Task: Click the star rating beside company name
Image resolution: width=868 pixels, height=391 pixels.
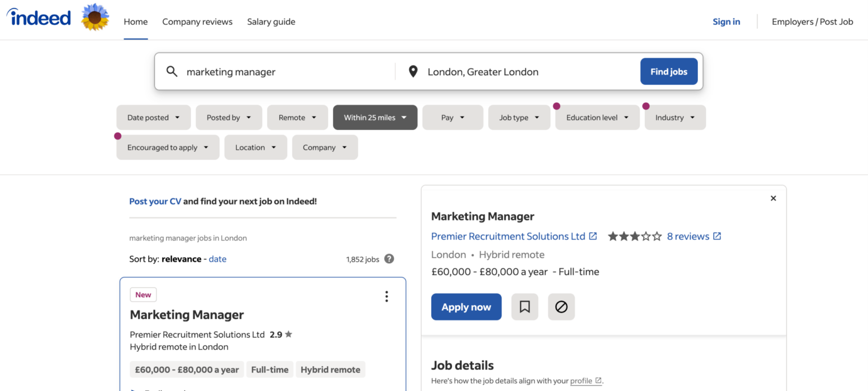Action: coord(635,236)
